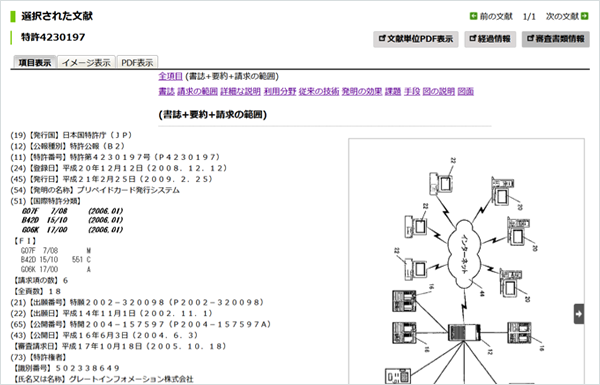600x385 pixels.
Task: Click 公開日 2004.6.3 line
Action: click(x=104, y=336)
